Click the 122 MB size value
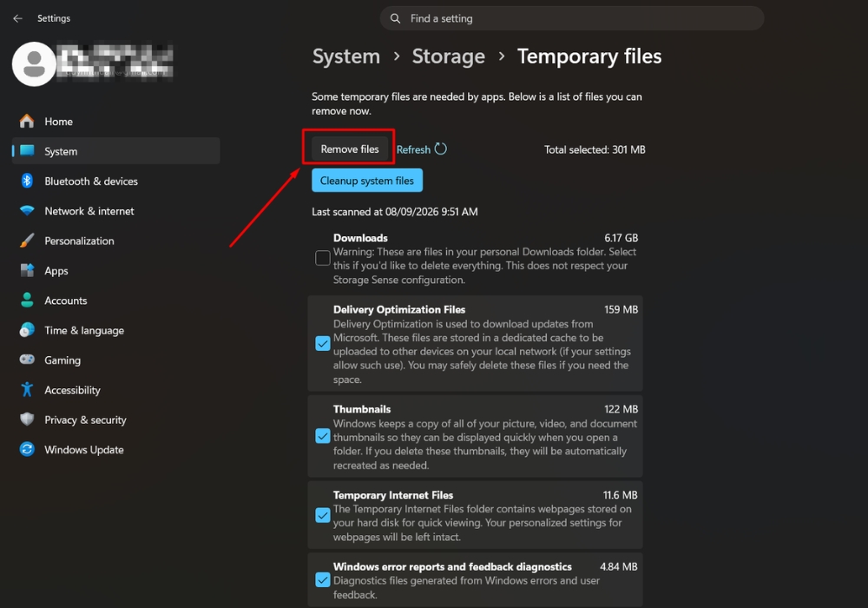The width and height of the screenshot is (868, 608). click(621, 409)
